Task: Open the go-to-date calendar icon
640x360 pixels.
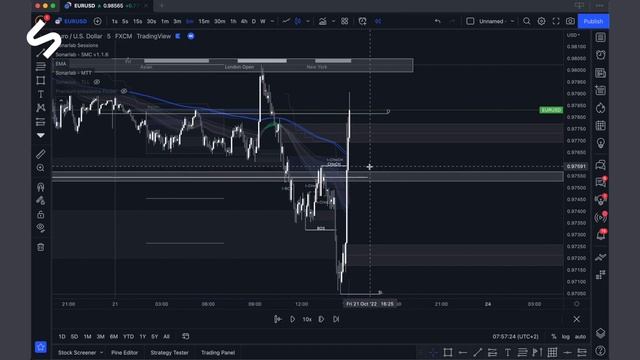Action: [186, 337]
